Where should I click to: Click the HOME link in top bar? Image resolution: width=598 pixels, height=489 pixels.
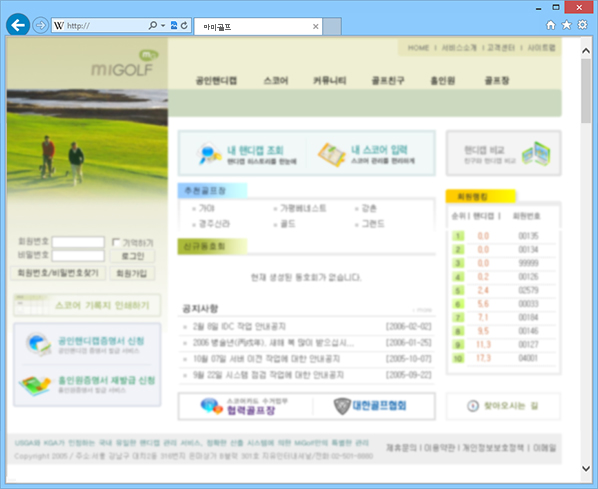click(x=418, y=48)
